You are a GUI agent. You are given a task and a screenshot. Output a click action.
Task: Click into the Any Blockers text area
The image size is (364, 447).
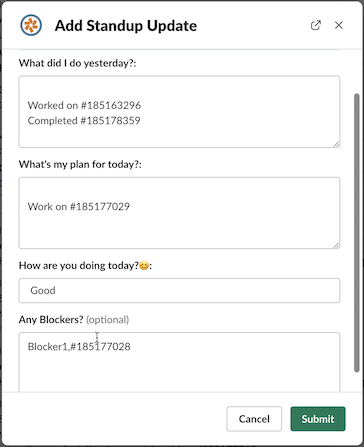coord(179,362)
